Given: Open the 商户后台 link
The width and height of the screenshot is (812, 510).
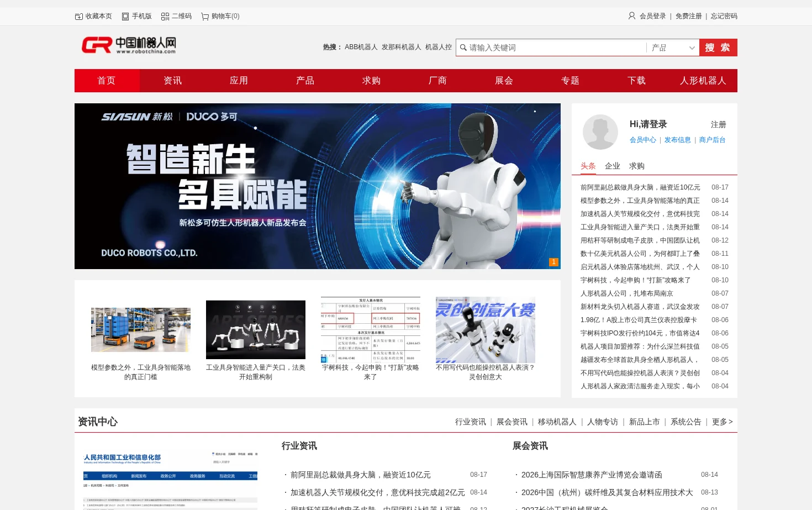Looking at the screenshot, I should tap(713, 140).
